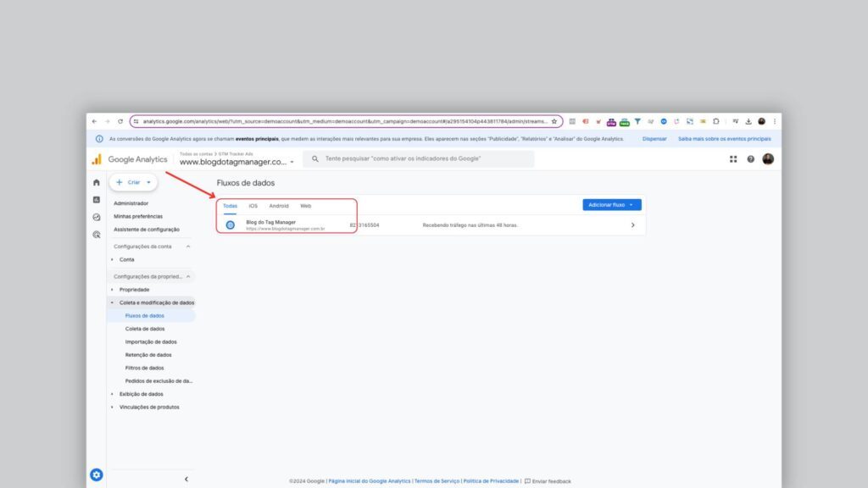The image size is (868, 488).
Task: Open the Google apps grid icon
Action: [733, 159]
